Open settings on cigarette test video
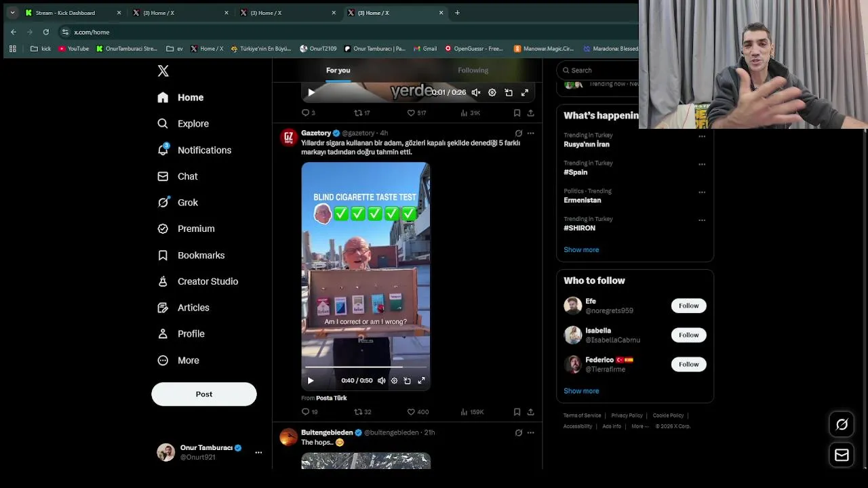Screen dimensions: 868x488 [x=394, y=381]
